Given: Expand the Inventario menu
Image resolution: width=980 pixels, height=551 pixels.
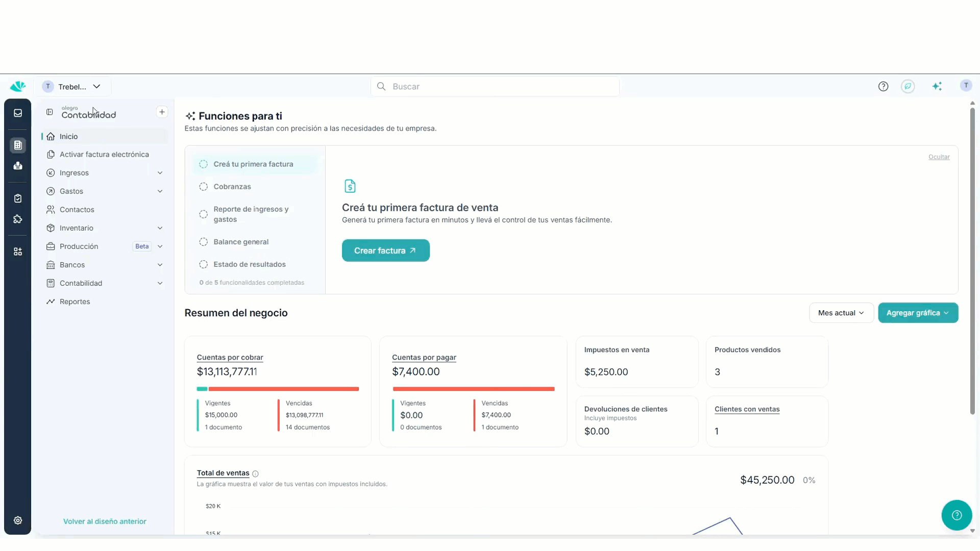Looking at the screenshot, I should pyautogui.click(x=104, y=228).
